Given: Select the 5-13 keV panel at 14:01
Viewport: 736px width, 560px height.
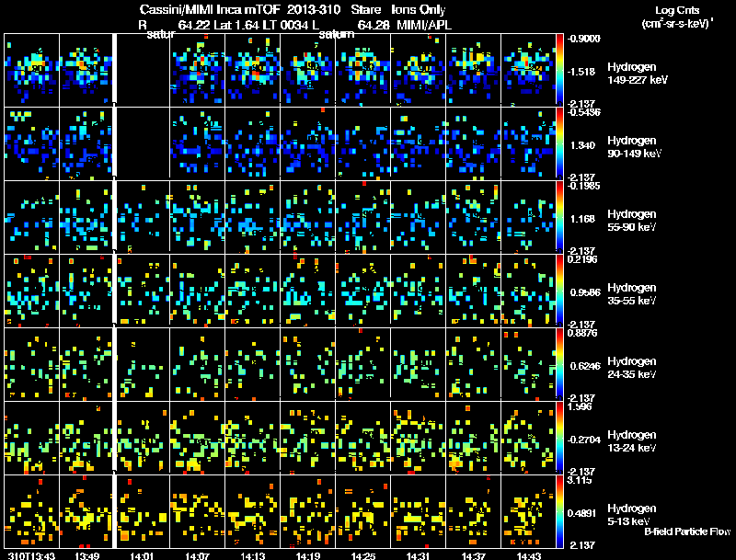Looking at the screenshot, I should [143, 511].
